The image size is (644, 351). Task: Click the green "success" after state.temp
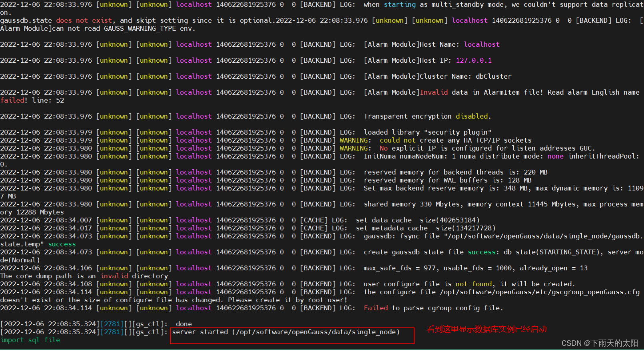62,244
